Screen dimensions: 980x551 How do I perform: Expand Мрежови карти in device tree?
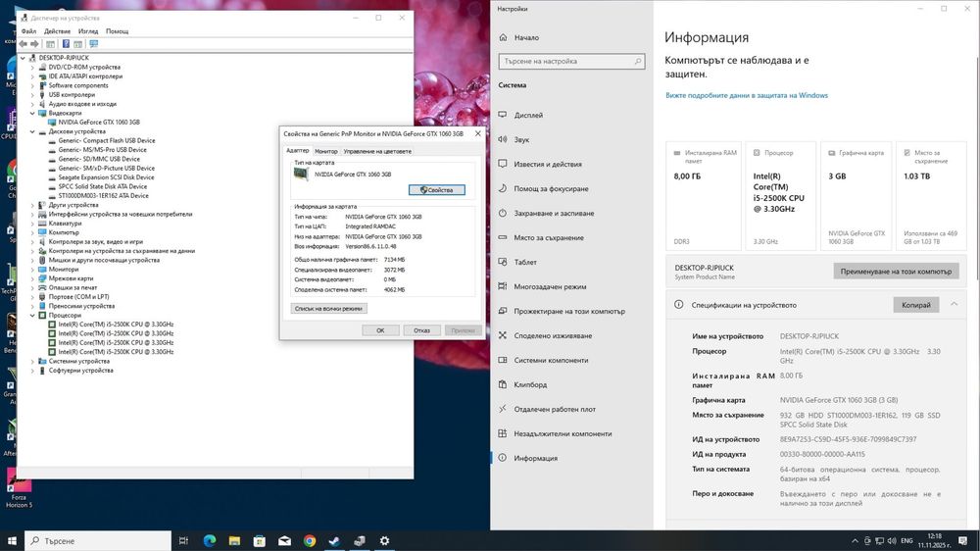point(32,278)
